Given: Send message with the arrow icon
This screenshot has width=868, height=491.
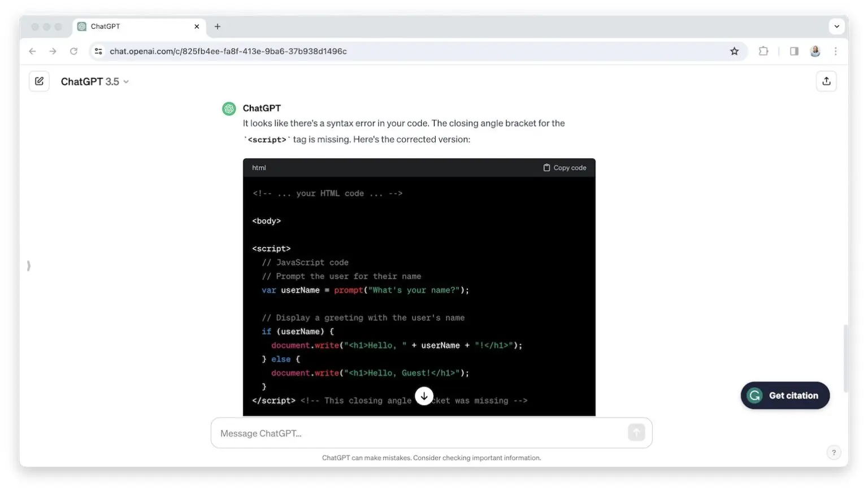Looking at the screenshot, I should 636,432.
